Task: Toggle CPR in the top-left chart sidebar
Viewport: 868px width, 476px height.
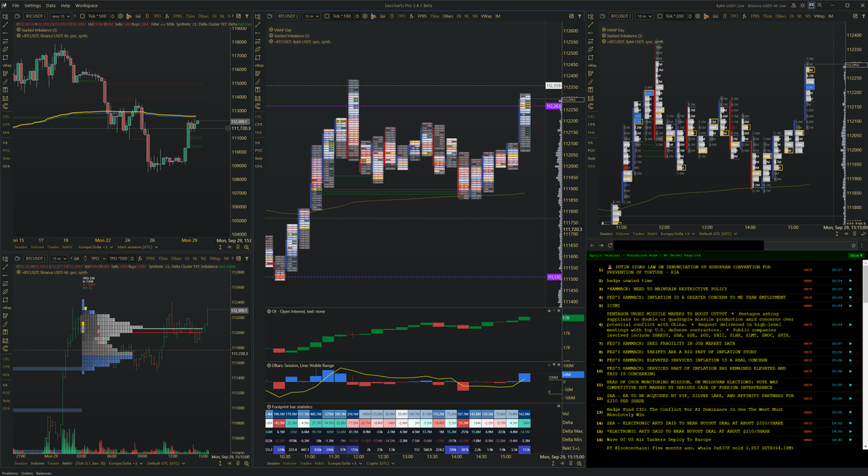Action: [x=6, y=124]
